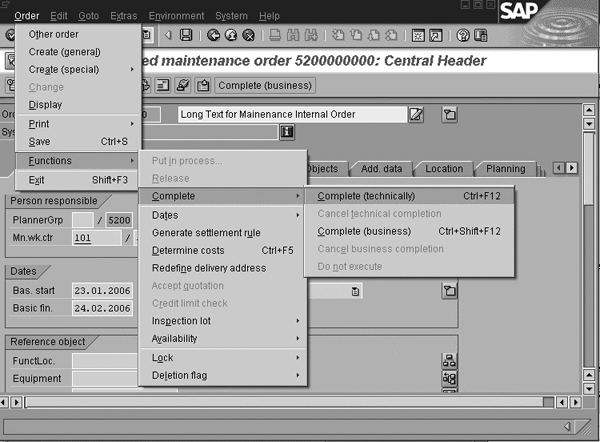
Task: Click the vertical scrollbar down arrow
Action: [x=589, y=389]
